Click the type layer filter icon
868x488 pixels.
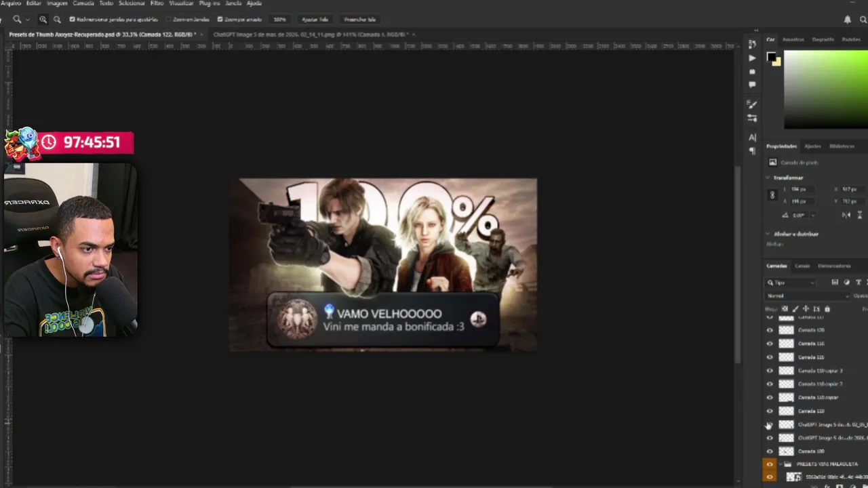858,283
